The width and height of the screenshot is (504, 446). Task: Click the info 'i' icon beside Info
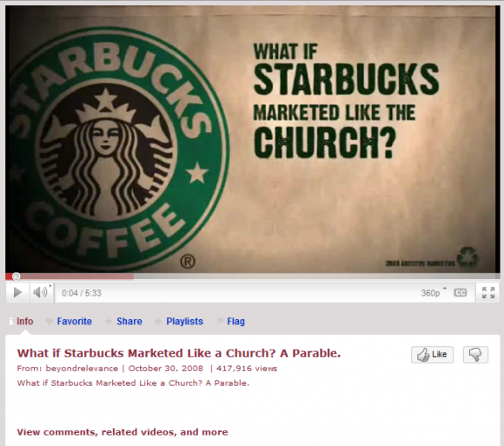11,321
